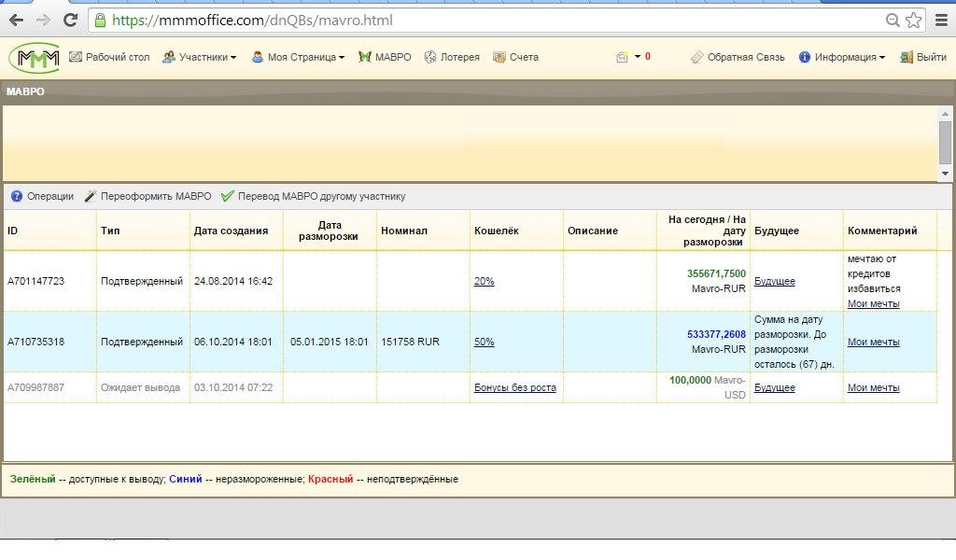
Task: Click the green checkmark transfer icon
Action: click(x=228, y=196)
